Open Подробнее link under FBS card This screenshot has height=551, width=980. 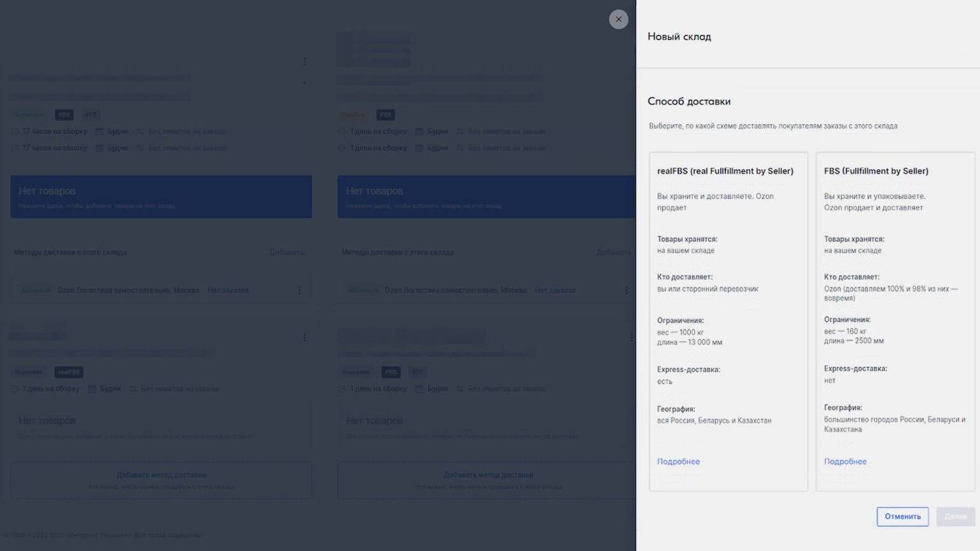point(845,461)
